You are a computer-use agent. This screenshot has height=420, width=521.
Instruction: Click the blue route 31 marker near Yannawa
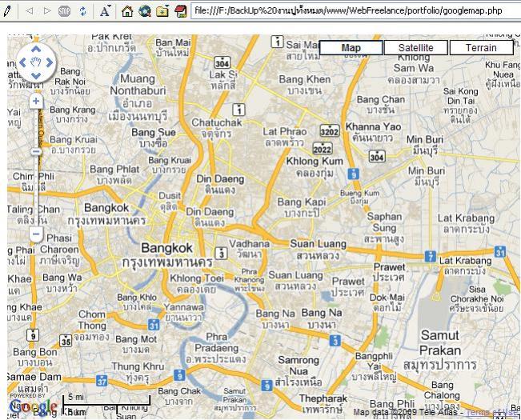click(154, 324)
